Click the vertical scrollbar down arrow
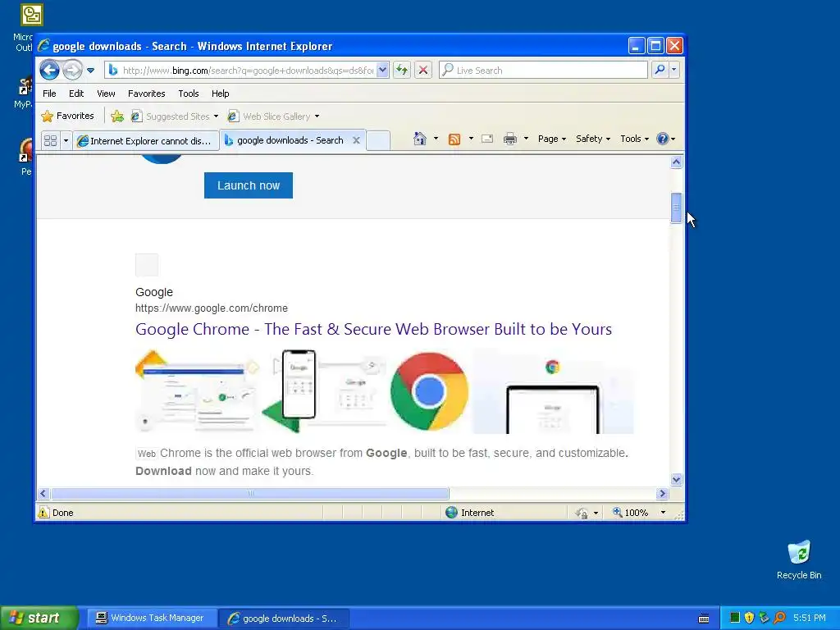The width and height of the screenshot is (840, 630). [x=677, y=479]
